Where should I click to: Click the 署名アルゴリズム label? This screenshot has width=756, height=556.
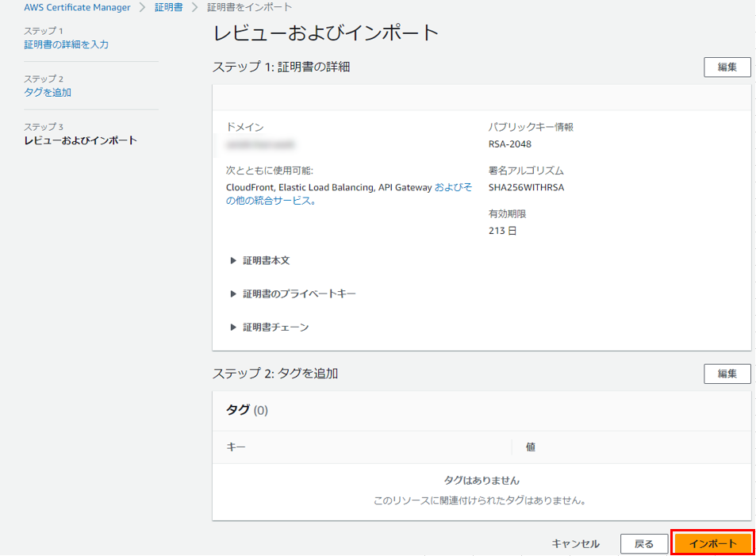coord(526,171)
